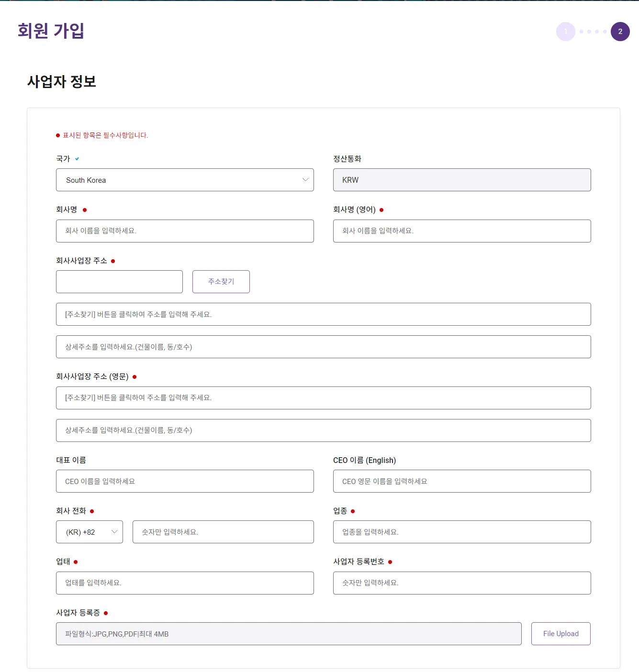The image size is (639, 672).
Task: Click the English detailed address field
Action: (x=323, y=430)
